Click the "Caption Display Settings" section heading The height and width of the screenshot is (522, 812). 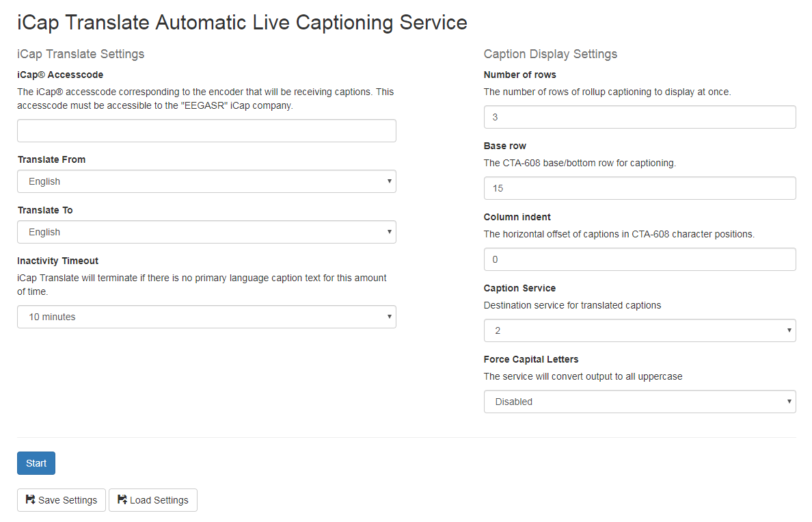[x=550, y=54]
